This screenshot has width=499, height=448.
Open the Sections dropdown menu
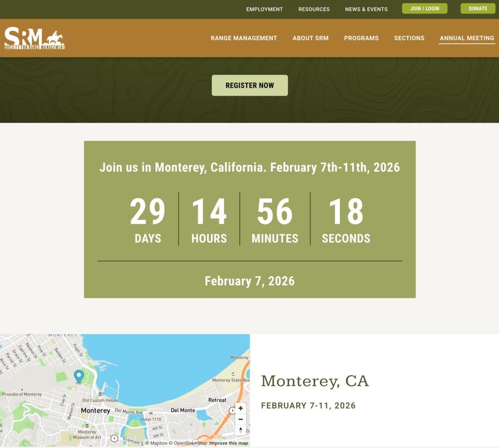(x=409, y=38)
